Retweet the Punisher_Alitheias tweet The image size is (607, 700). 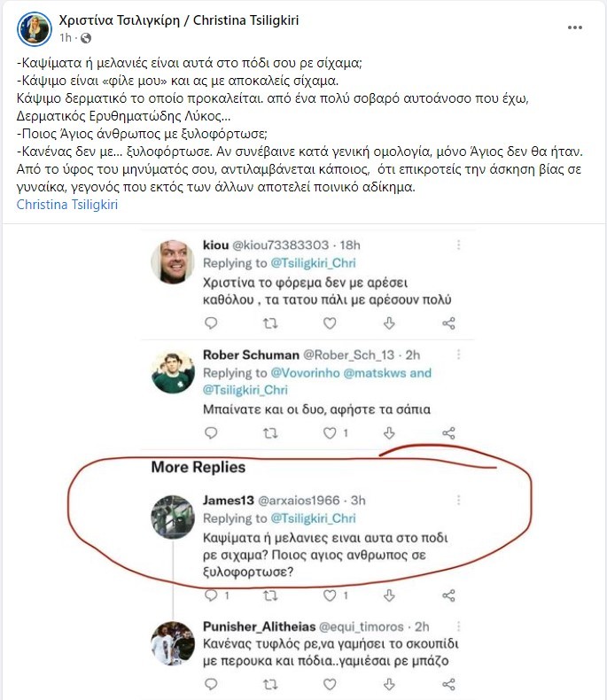point(271,685)
